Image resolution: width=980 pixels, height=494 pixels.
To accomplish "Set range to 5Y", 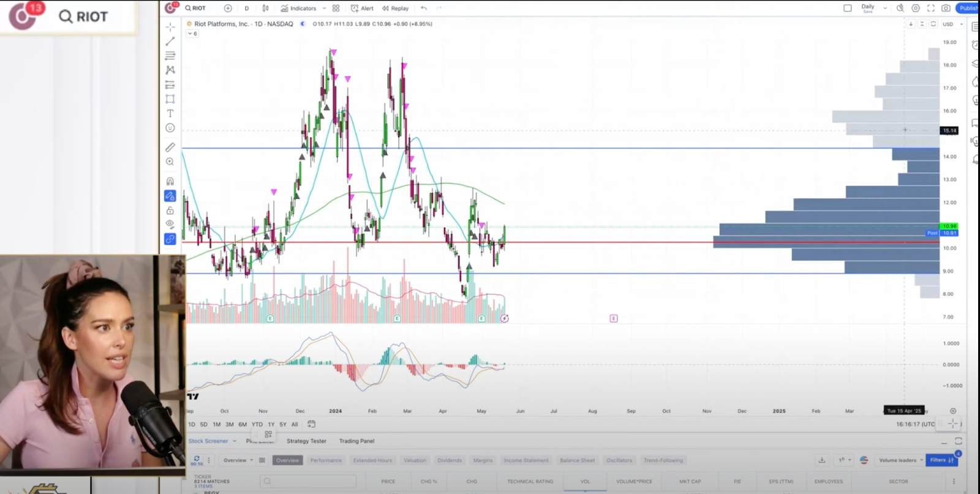I will (x=283, y=424).
